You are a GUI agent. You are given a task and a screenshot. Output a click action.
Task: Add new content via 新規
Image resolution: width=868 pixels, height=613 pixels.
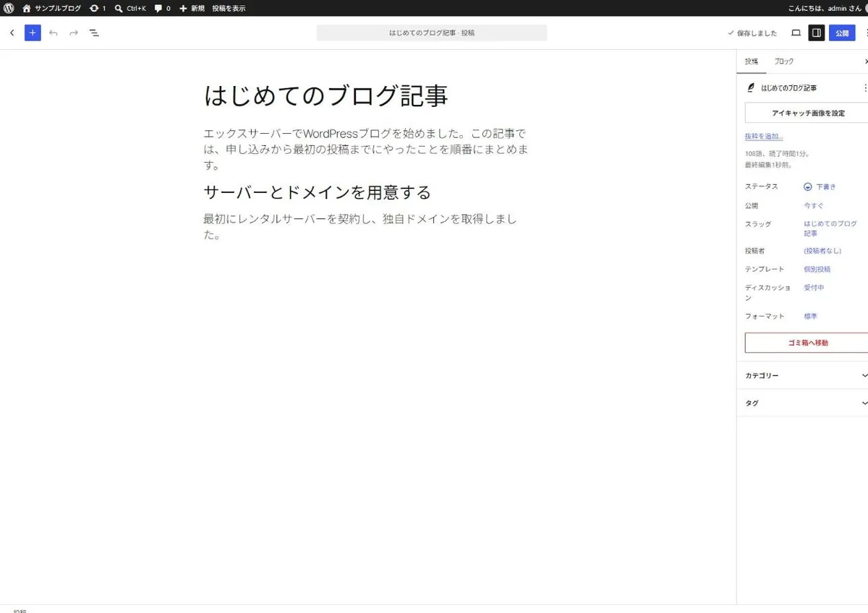192,8
